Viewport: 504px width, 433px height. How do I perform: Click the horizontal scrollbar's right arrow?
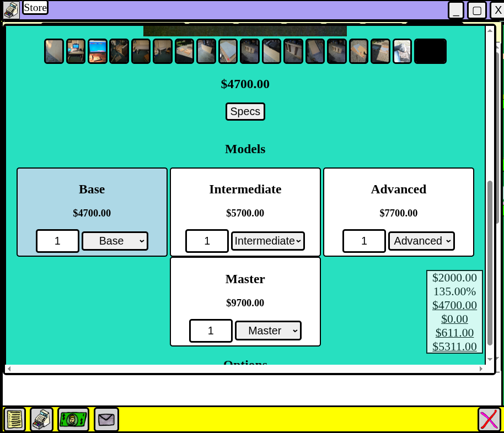(481, 369)
